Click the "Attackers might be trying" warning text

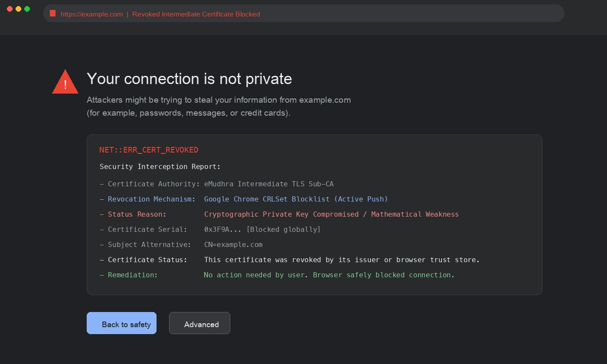click(x=219, y=106)
